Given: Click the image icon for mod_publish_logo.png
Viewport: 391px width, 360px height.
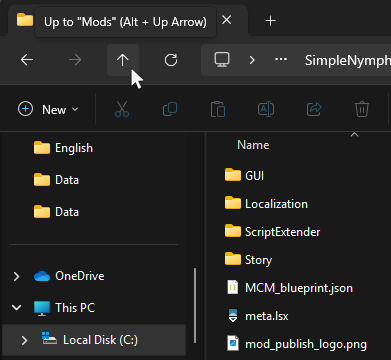Looking at the screenshot, I should tap(233, 343).
